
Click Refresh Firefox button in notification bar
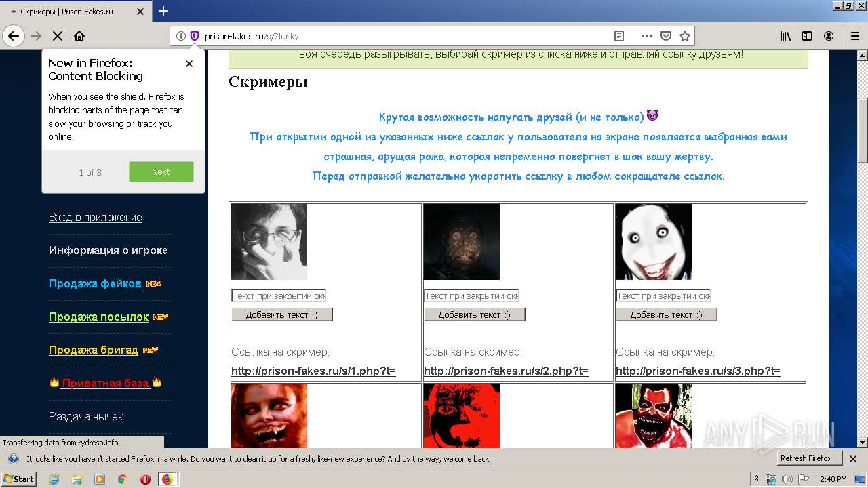(809, 458)
